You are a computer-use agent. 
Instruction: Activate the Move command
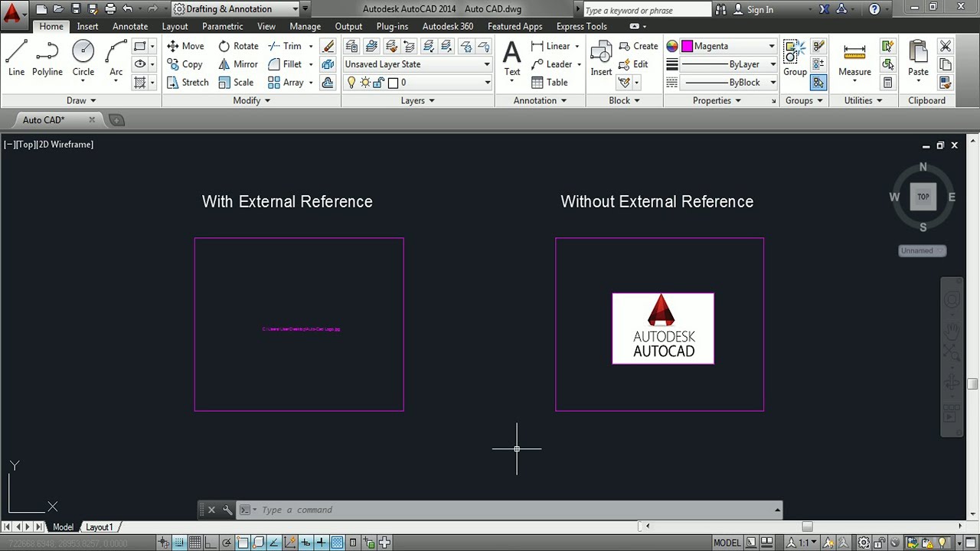coord(185,46)
